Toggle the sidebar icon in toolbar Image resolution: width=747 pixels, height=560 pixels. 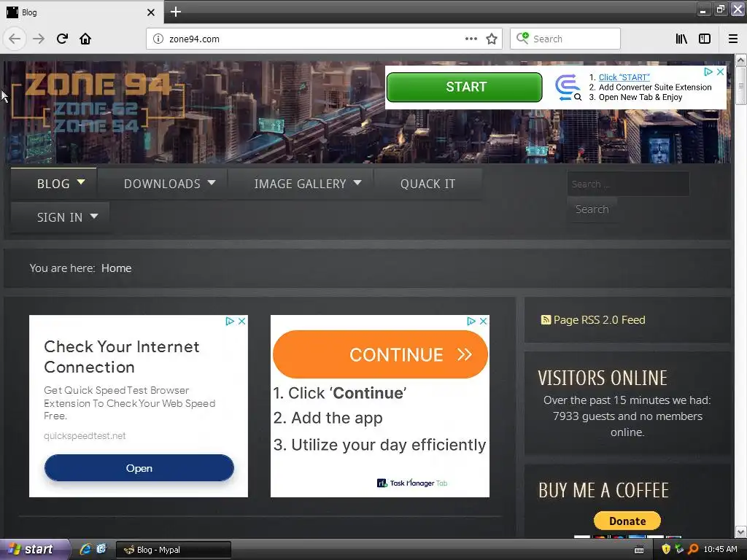[x=705, y=39]
